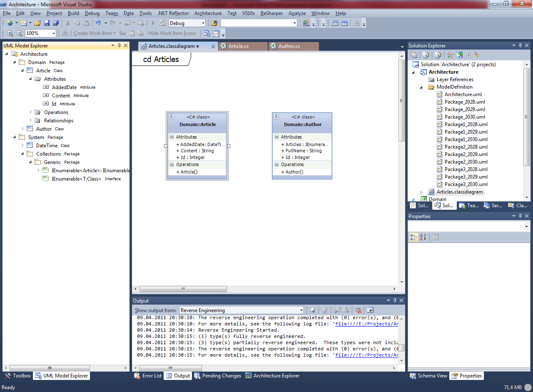
Task: Expand the Author class tree node
Action: point(23,129)
